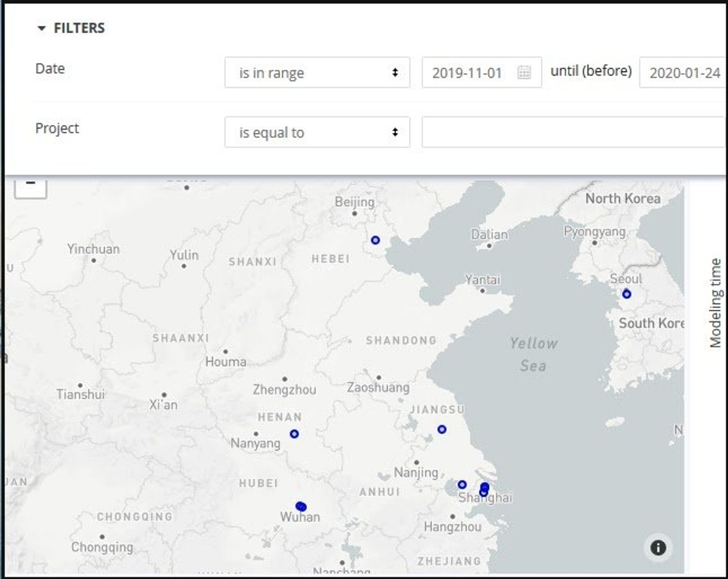Click the marker southeast of Beijing
Screen dimensions: 728x579
coord(375,240)
